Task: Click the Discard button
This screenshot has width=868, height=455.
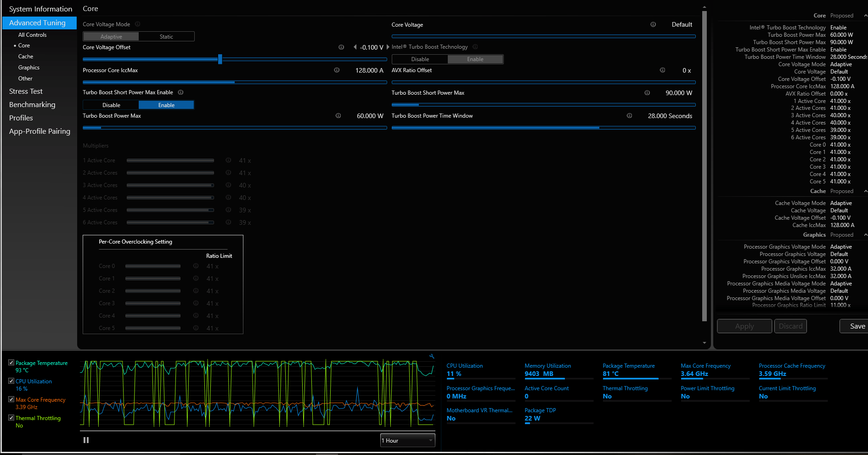Action: (x=790, y=326)
